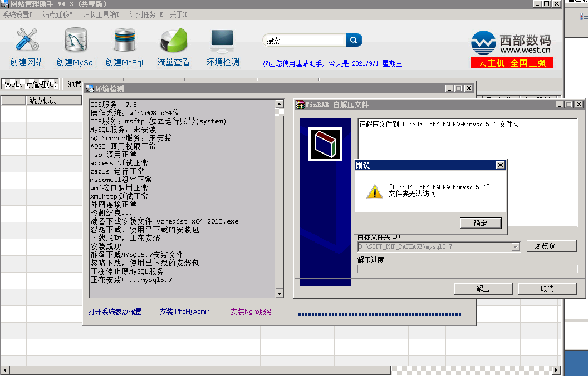
Task: Select the 创建网站 (Create Website) toolbar icon
Action: pos(26,46)
